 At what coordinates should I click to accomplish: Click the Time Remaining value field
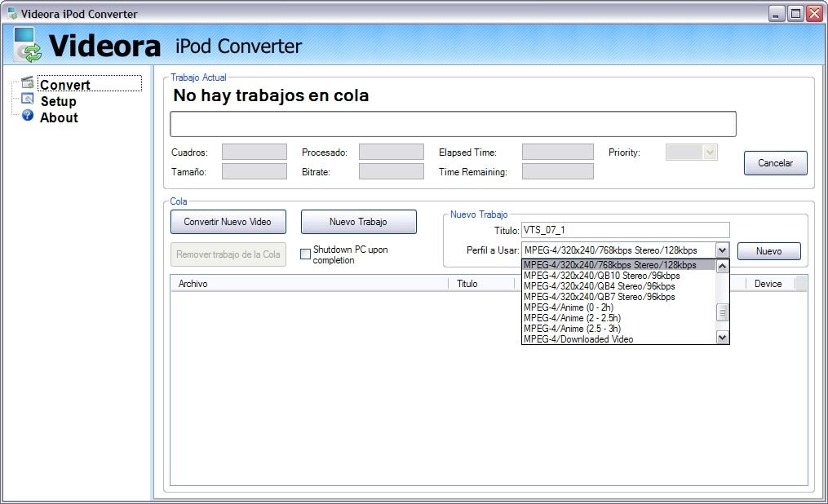click(x=558, y=171)
